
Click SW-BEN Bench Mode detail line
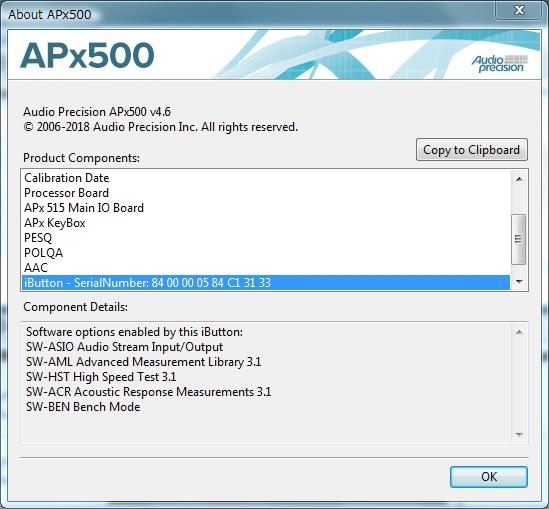(83, 407)
